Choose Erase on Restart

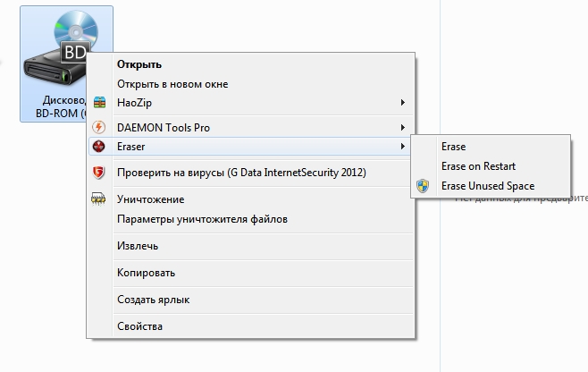point(478,166)
